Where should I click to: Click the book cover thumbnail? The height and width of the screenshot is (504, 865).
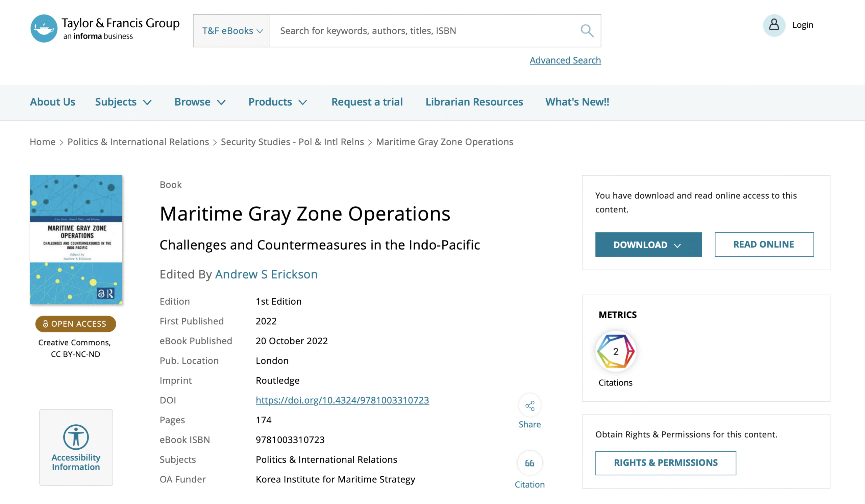(76, 240)
